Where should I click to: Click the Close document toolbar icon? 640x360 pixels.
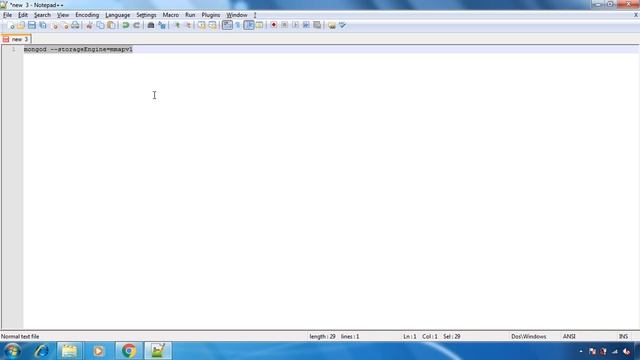click(55, 25)
